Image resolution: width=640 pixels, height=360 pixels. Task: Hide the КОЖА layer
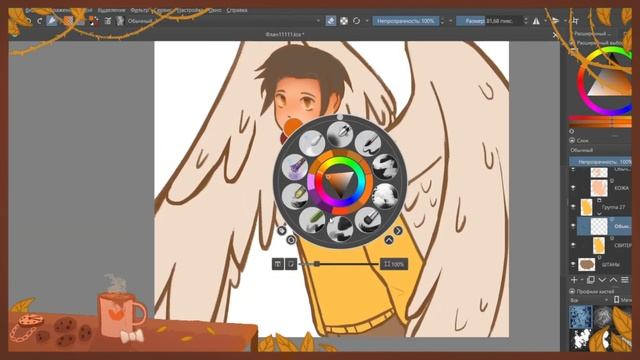click(x=573, y=188)
